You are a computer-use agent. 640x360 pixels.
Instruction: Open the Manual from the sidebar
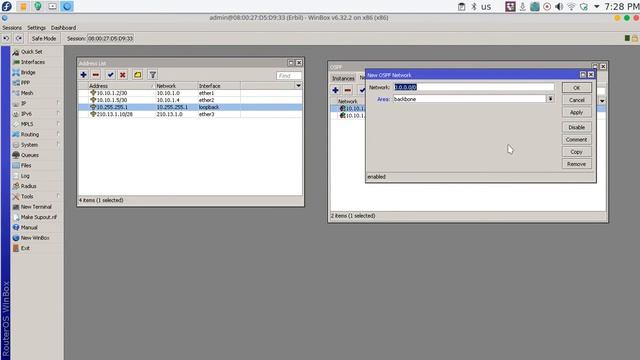[x=29, y=227]
